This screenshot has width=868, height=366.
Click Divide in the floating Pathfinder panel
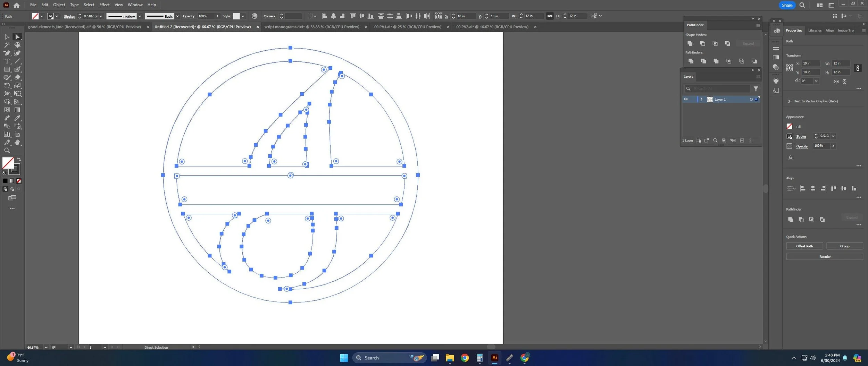point(691,61)
